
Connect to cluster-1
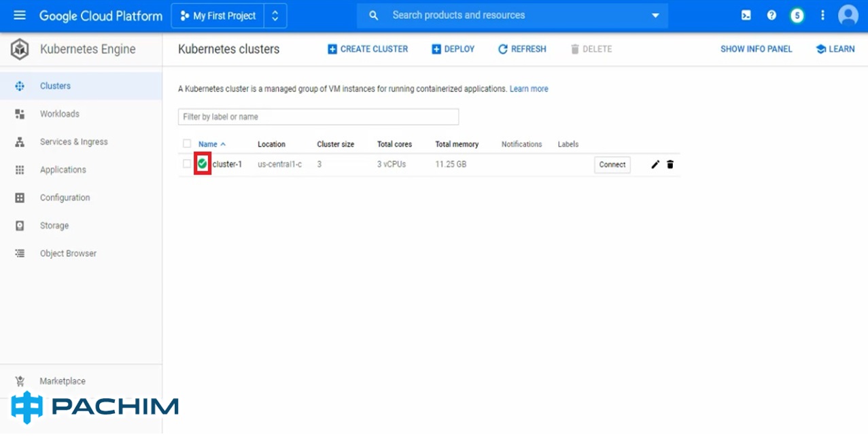click(x=612, y=164)
